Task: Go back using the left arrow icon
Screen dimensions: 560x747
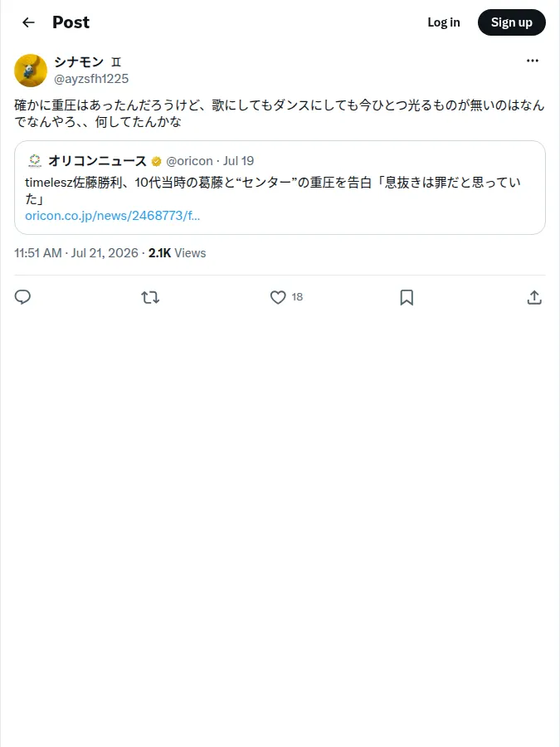Action: (x=28, y=22)
